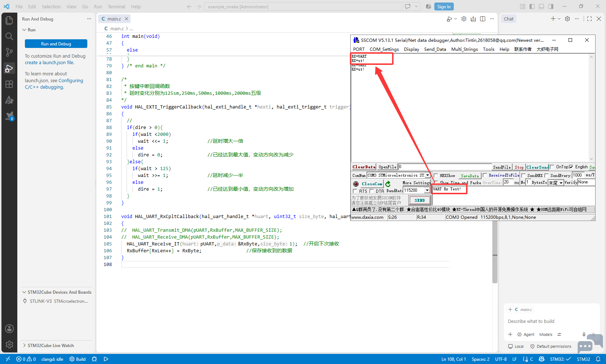
Task: Open notifications bell in status bar
Action: [x=598, y=359]
